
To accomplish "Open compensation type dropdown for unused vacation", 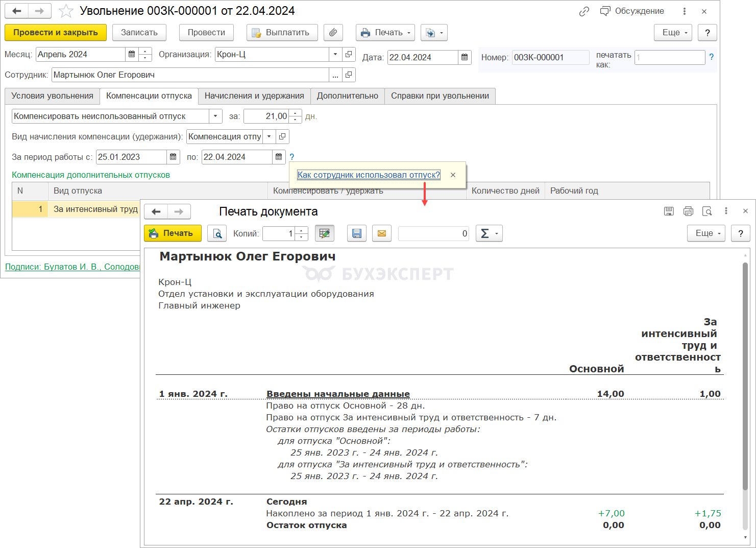I will [x=215, y=116].
